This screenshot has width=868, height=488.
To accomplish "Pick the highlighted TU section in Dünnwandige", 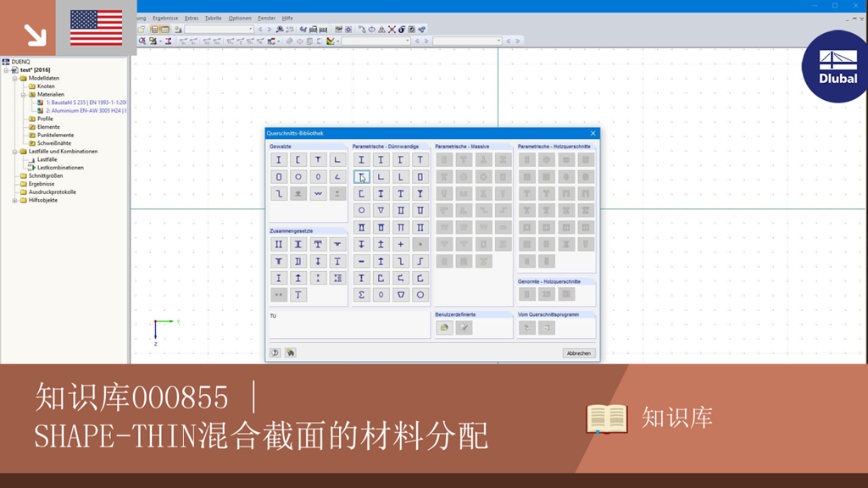I will tap(361, 177).
